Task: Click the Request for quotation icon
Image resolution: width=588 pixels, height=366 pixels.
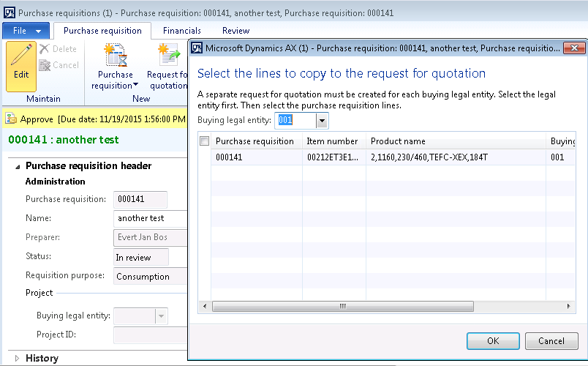Action: [169, 55]
